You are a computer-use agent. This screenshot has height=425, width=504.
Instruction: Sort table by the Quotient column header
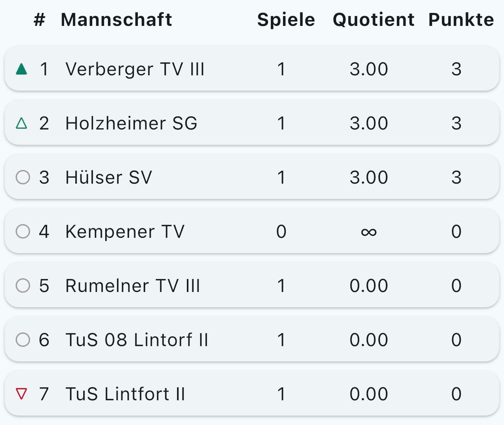(373, 20)
